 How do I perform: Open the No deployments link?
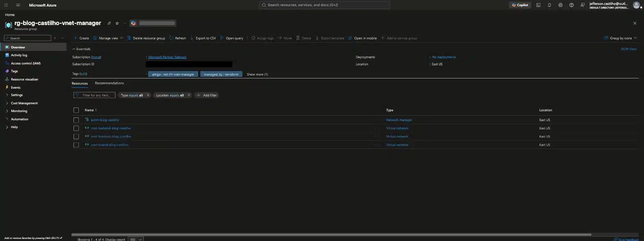[444, 57]
